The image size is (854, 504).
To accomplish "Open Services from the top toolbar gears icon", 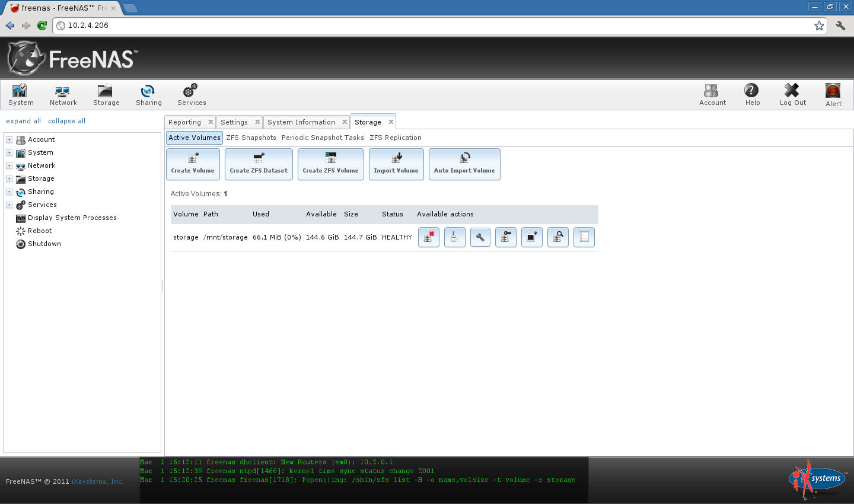I will pyautogui.click(x=192, y=95).
